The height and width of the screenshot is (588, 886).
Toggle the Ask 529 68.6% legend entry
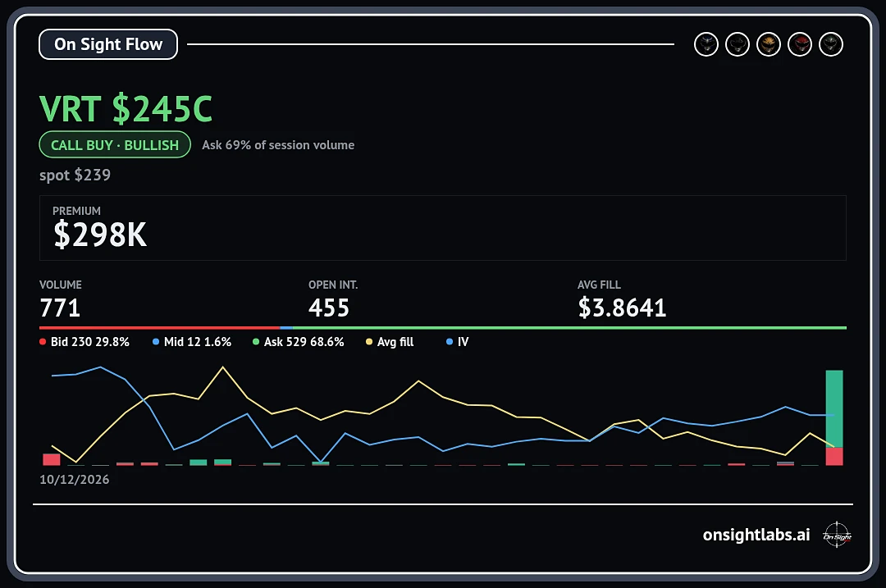(298, 342)
